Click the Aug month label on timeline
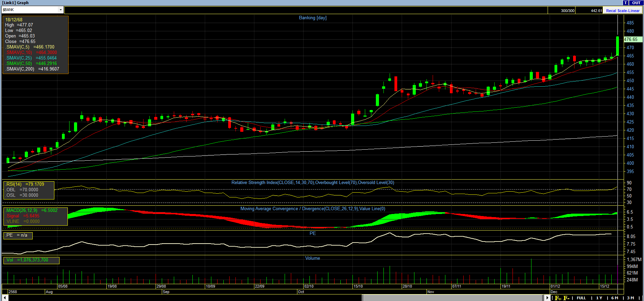 (49, 292)
